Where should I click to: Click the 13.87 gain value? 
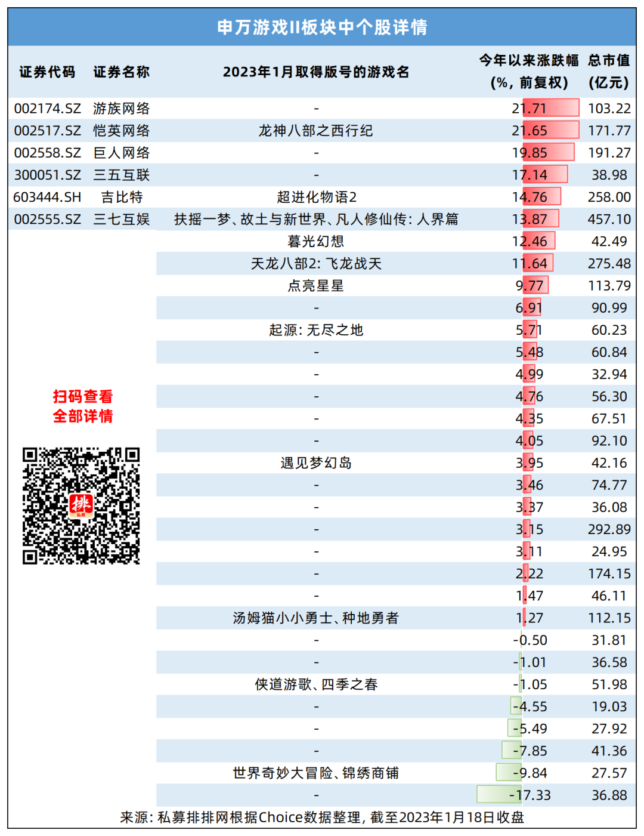click(530, 219)
